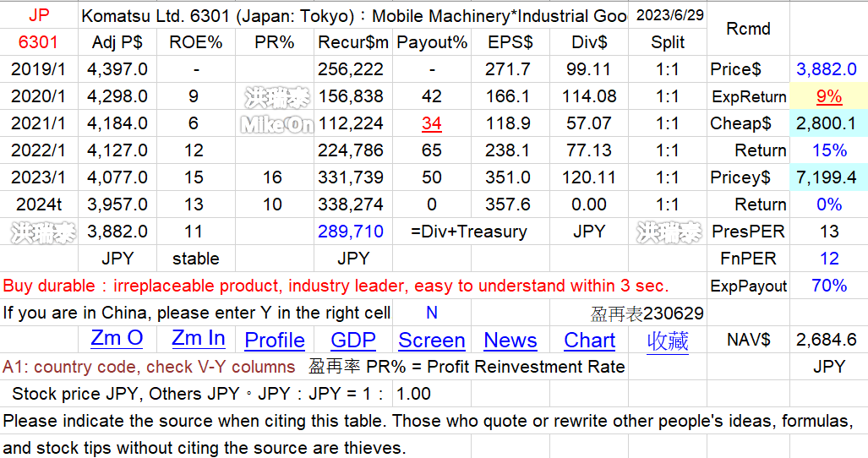Screen dimensions: 868x458
Task: Click the 2024t row label
Action: (39, 204)
